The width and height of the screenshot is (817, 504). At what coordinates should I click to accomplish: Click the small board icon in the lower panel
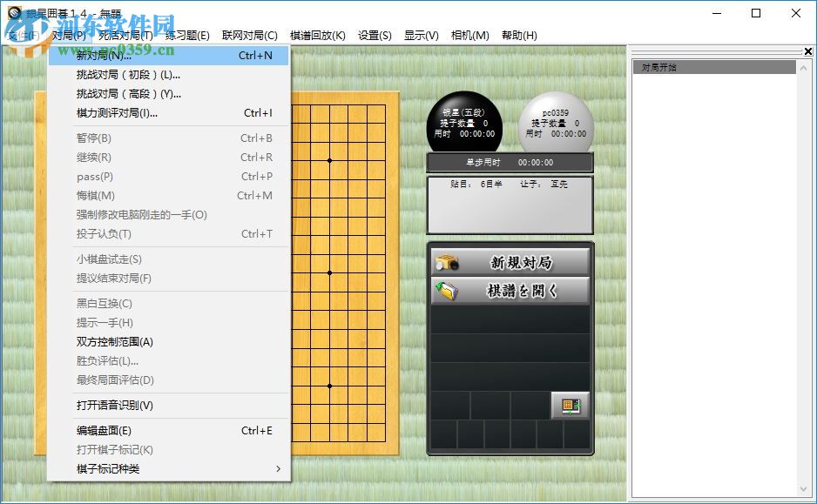pyautogui.click(x=571, y=406)
